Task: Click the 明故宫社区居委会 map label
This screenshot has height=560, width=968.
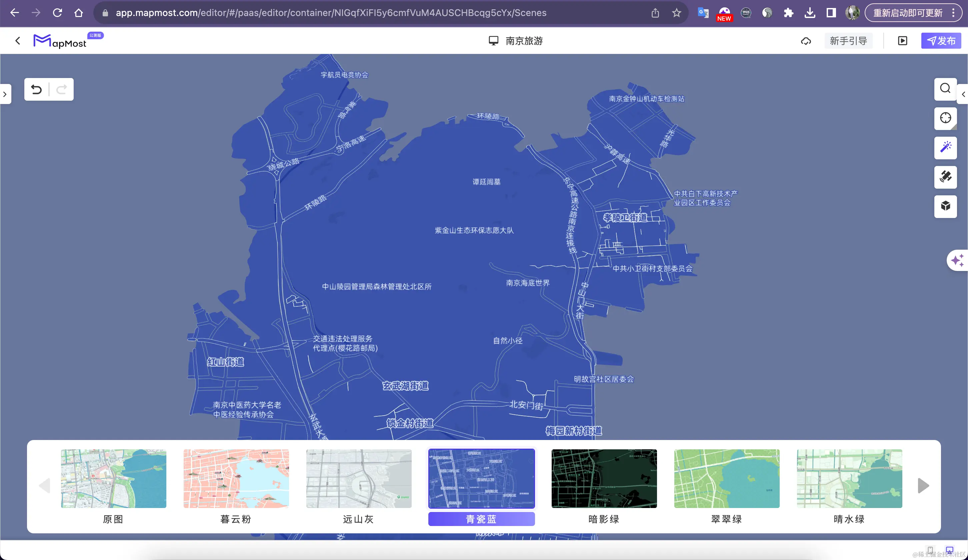Action: coord(604,379)
